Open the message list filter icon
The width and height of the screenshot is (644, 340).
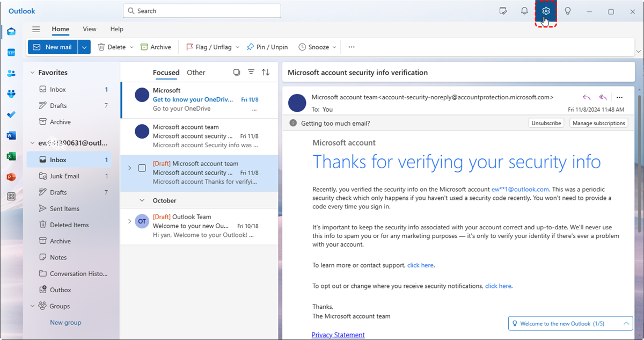(251, 73)
